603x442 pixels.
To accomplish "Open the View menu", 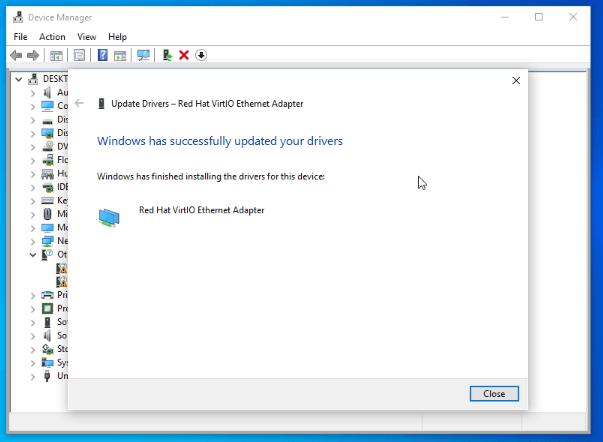I will pyautogui.click(x=86, y=37).
